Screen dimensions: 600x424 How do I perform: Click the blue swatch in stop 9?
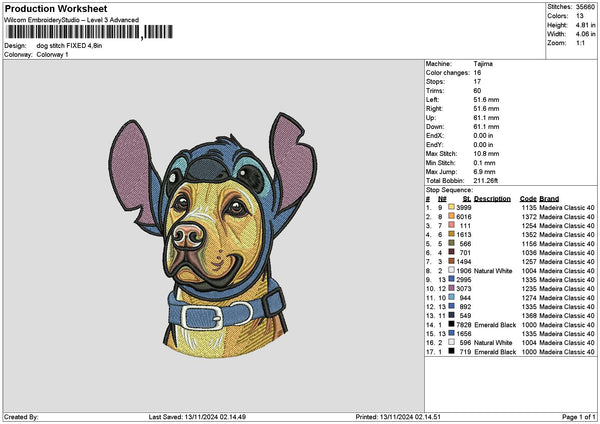451,279
